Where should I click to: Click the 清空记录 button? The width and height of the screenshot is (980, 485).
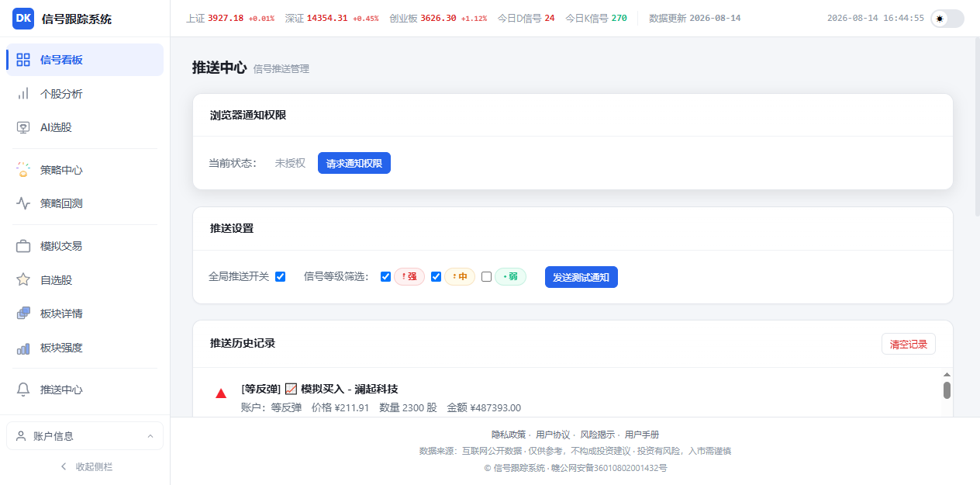(909, 344)
